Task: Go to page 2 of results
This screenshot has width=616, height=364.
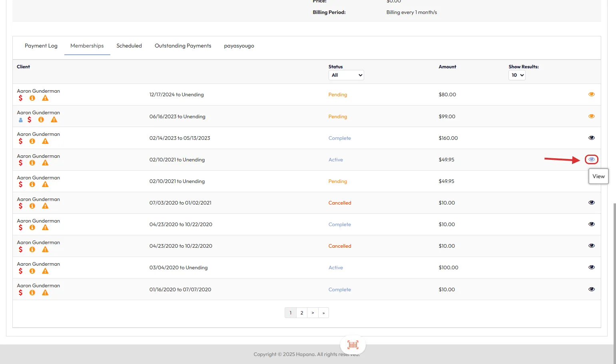Action: (x=302, y=313)
